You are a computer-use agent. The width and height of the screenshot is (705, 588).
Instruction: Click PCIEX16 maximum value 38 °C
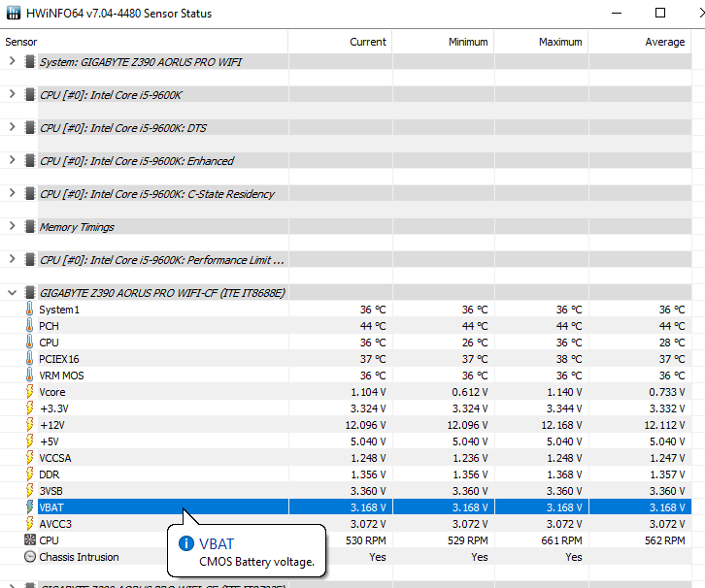[569, 358]
